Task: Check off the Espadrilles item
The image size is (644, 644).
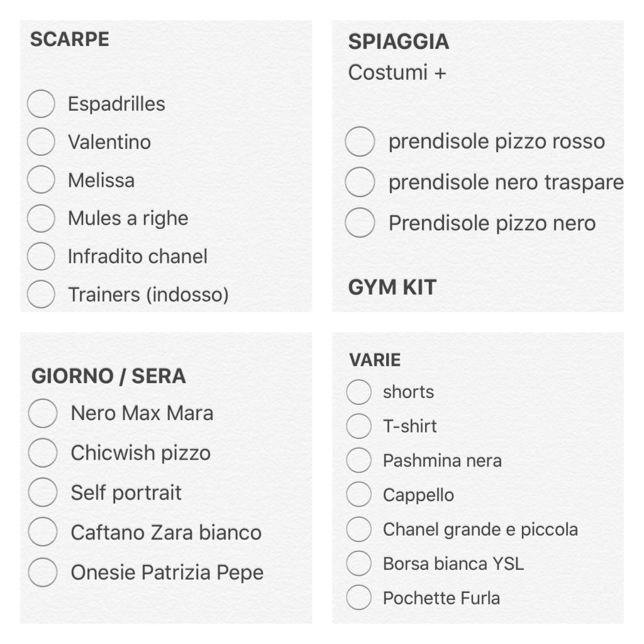Action: pyautogui.click(x=42, y=104)
